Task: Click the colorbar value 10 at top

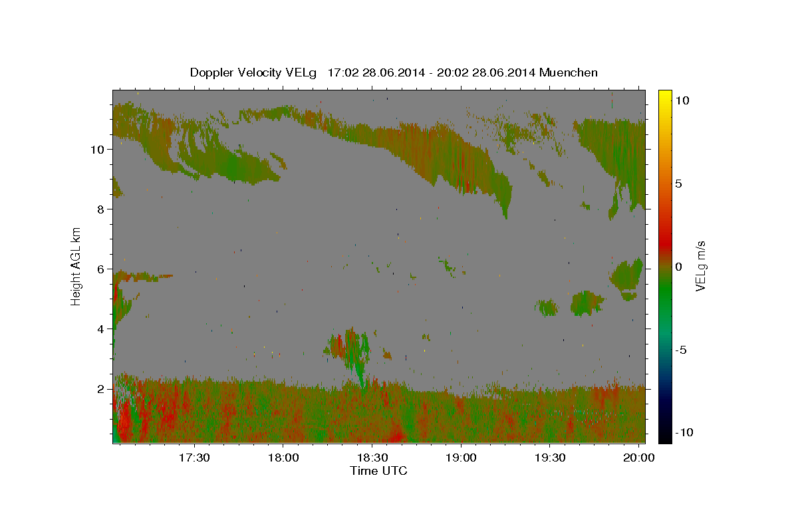Action: click(x=682, y=100)
